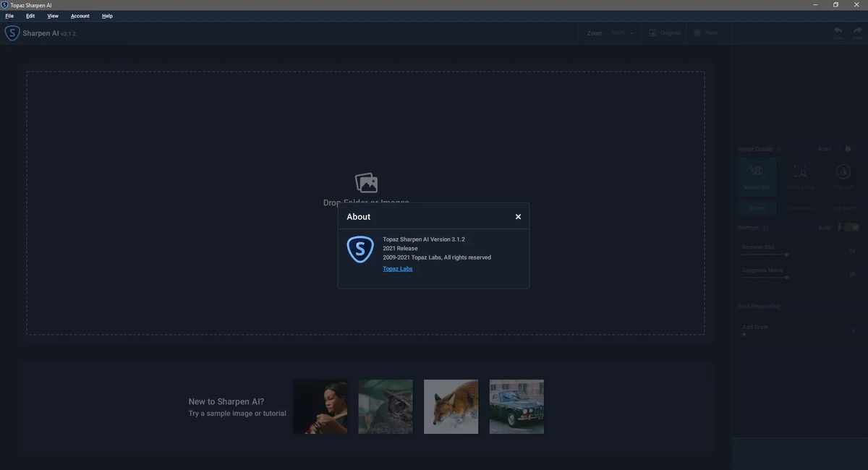Load the owl sample image

point(386,406)
